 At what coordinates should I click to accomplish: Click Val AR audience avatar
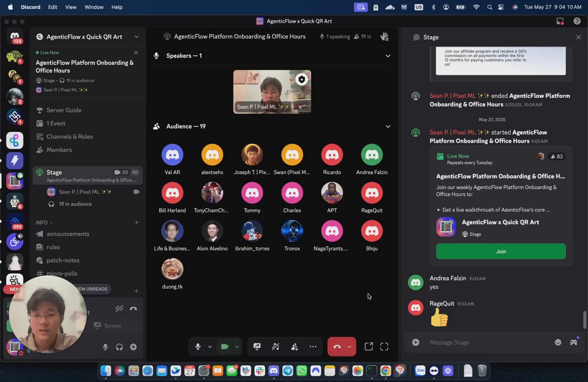(x=172, y=155)
